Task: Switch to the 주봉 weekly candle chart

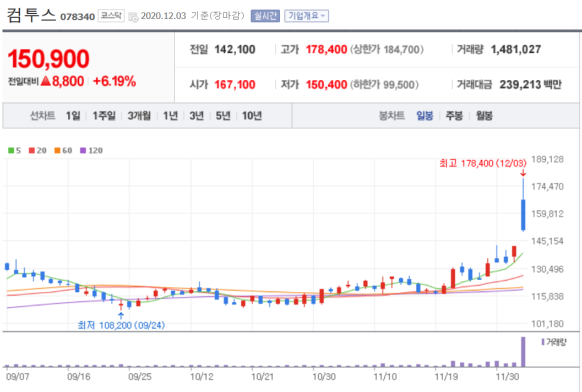Action: tap(454, 116)
